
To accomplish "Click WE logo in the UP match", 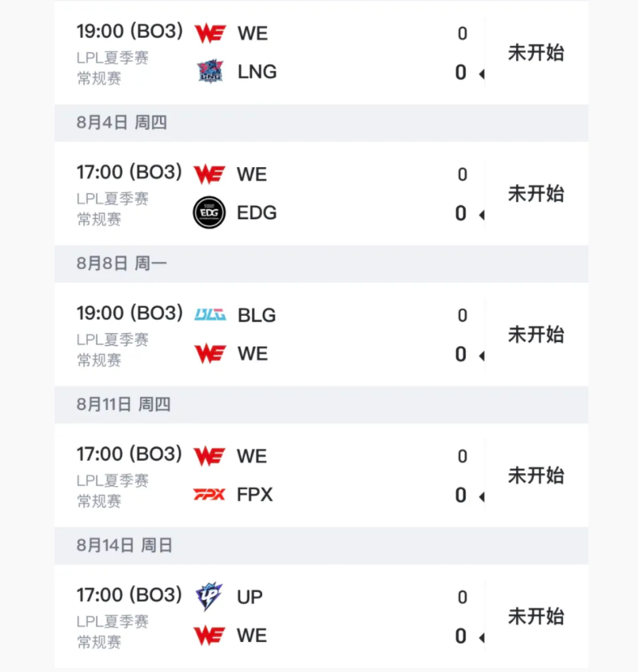I will 210,636.
